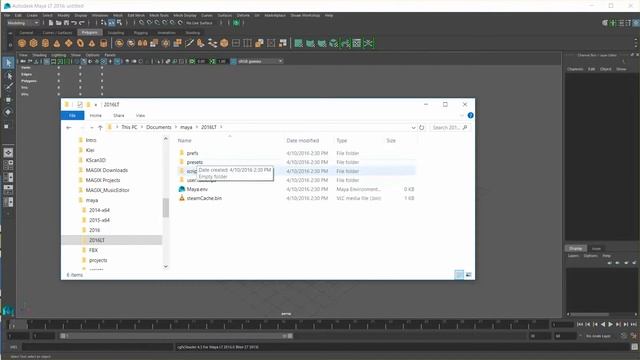Sort files by Type column header
The width and height of the screenshot is (640, 360).
tap(342, 140)
